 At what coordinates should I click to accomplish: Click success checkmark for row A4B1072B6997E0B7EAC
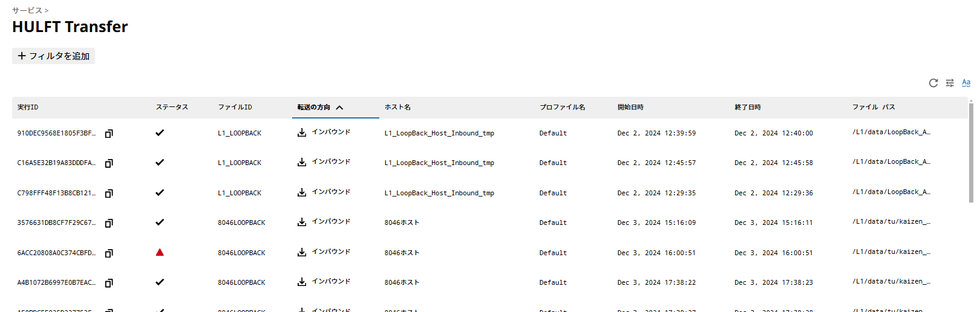(160, 282)
